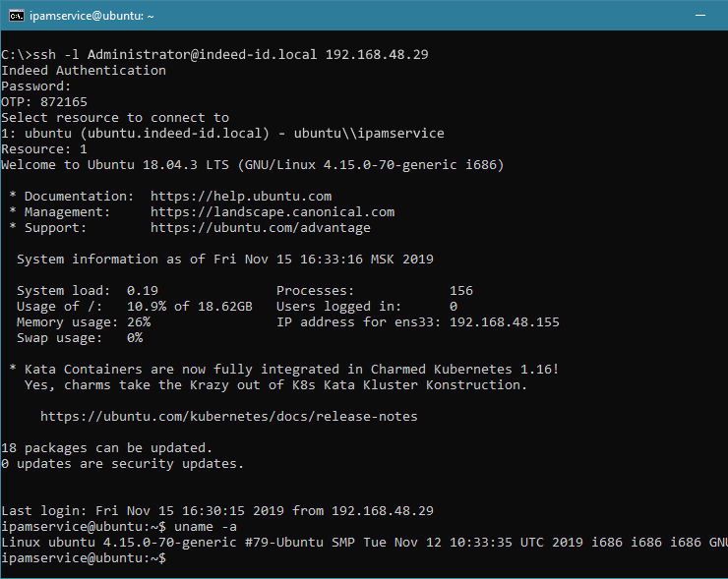Image resolution: width=728 pixels, height=579 pixels.
Task: Click the ens33 IP address 192.168.48.155
Action: click(x=505, y=322)
